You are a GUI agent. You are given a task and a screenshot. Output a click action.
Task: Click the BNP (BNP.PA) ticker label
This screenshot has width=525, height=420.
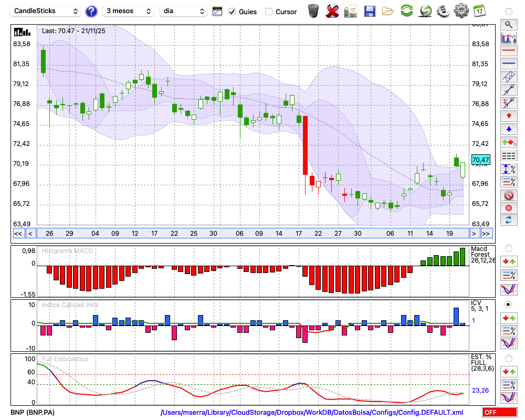33,412
